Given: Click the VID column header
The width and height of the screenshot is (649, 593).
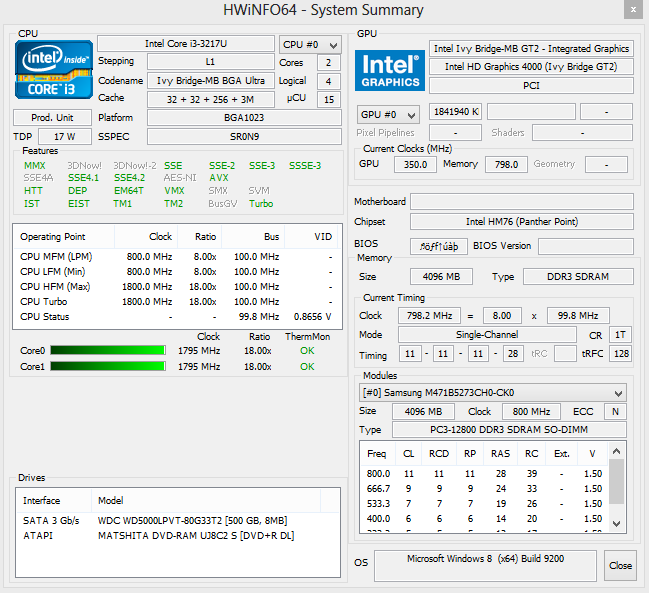Looking at the screenshot, I should click(x=311, y=237).
